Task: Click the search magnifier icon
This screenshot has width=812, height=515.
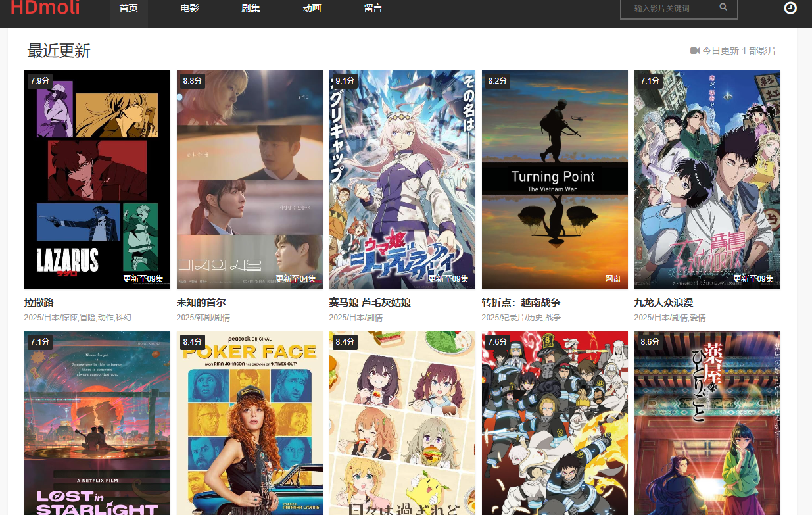Action: click(723, 8)
